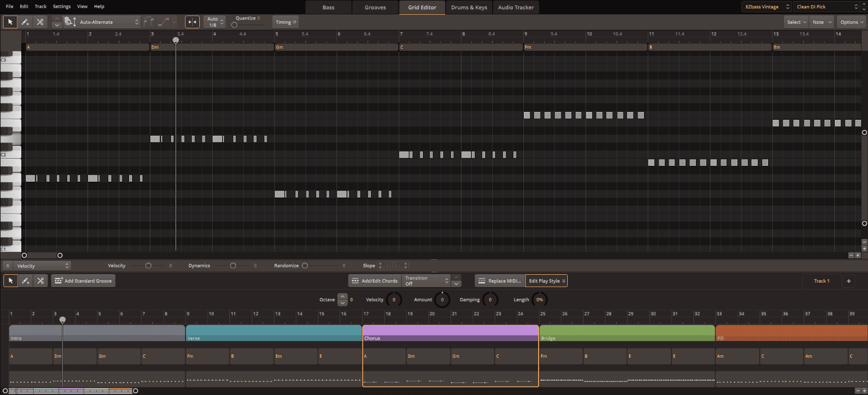
Task: Open the Help menu
Action: [x=99, y=6]
